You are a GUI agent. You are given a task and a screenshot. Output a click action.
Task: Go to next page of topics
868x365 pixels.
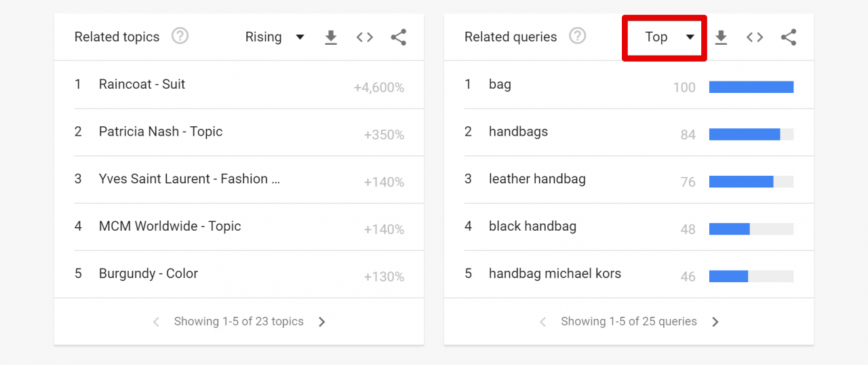pyautogui.click(x=322, y=322)
